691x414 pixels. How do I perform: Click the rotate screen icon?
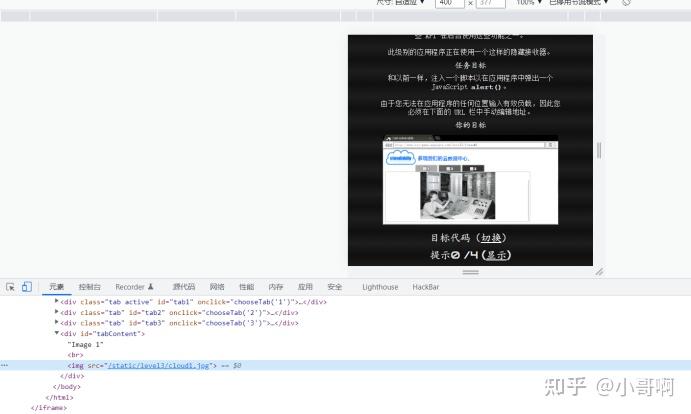pos(626,3)
